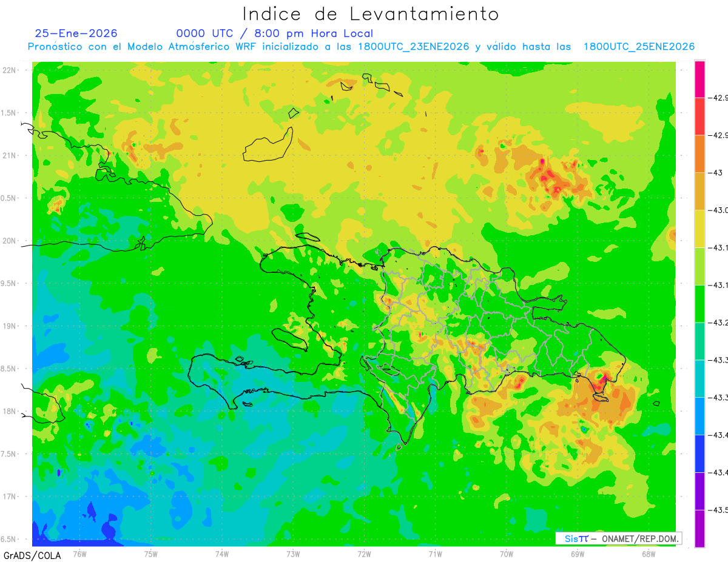Click the '71W' longitude label
This screenshot has width=728, height=562.
pyautogui.click(x=435, y=554)
